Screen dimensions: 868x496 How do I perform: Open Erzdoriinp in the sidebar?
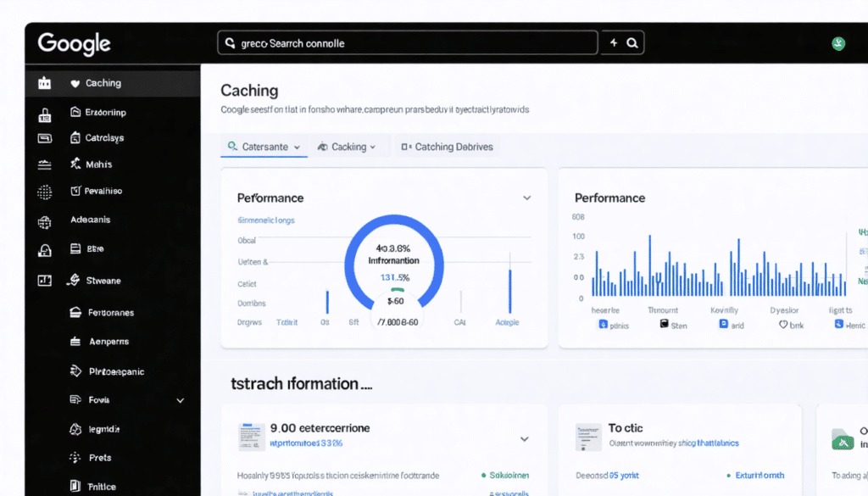[105, 113]
